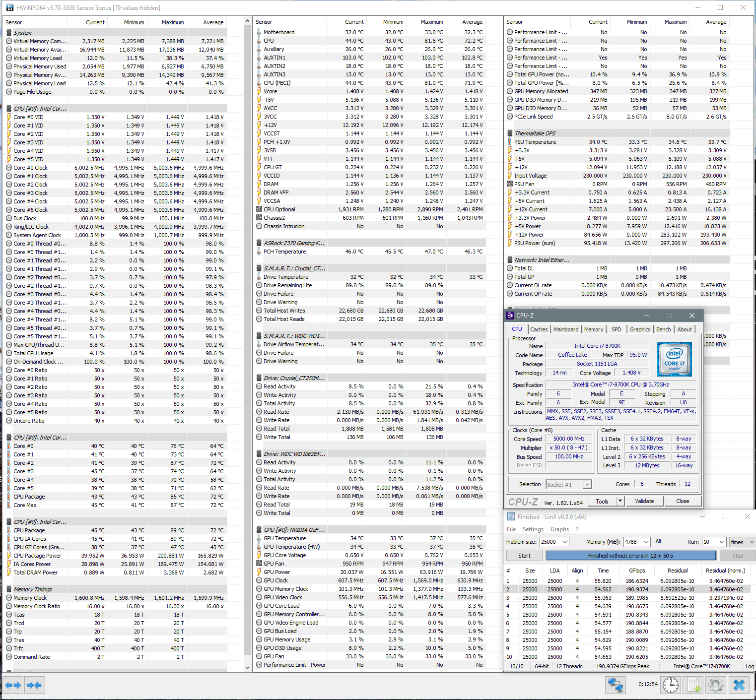756x700 pixels.
Task: Click the LinX title bar app icon
Action: pyautogui.click(x=510, y=516)
